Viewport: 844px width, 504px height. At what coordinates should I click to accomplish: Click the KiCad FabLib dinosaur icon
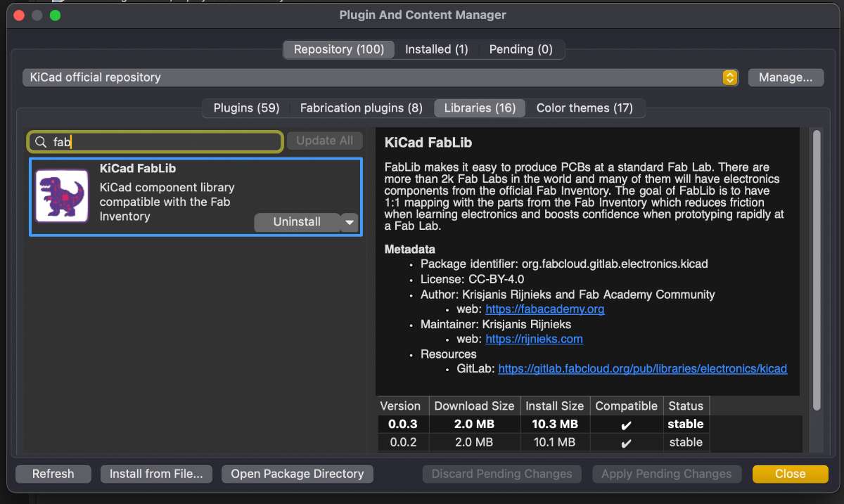tap(62, 197)
